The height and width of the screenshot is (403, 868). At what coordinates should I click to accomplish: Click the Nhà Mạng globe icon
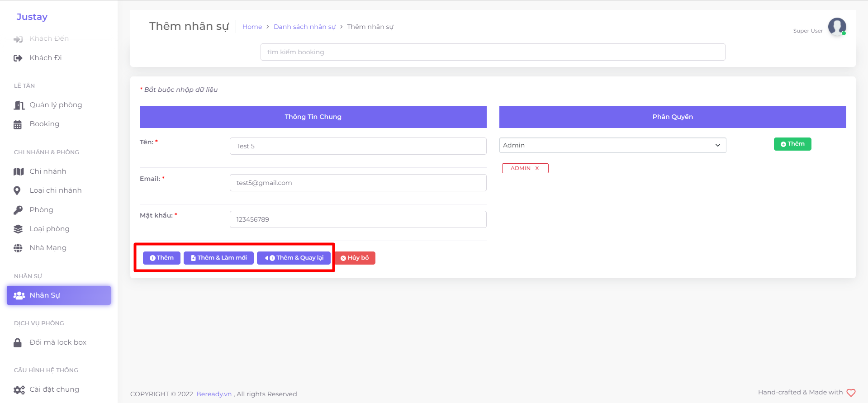[18, 248]
